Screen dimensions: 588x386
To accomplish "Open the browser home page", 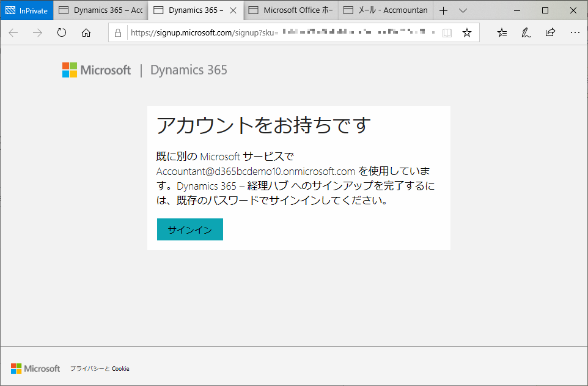I will pyautogui.click(x=86, y=33).
